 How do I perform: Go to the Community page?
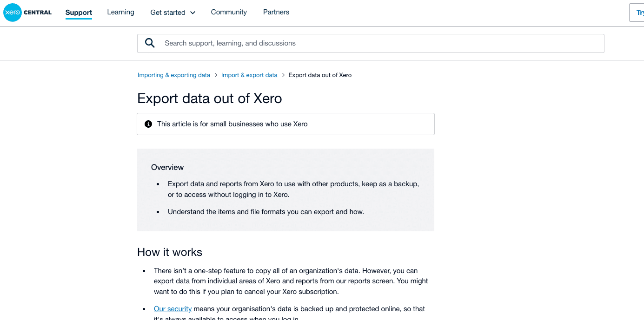pyautogui.click(x=229, y=12)
